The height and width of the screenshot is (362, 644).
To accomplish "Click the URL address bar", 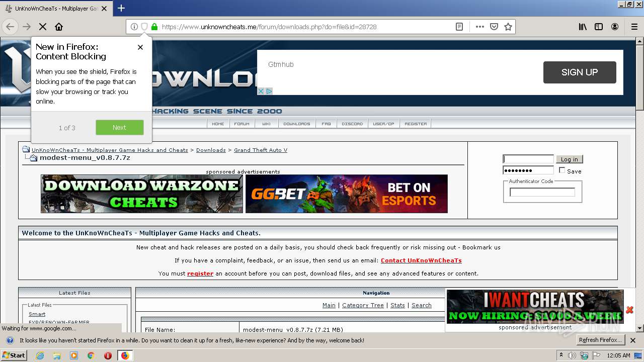I will pos(304,27).
